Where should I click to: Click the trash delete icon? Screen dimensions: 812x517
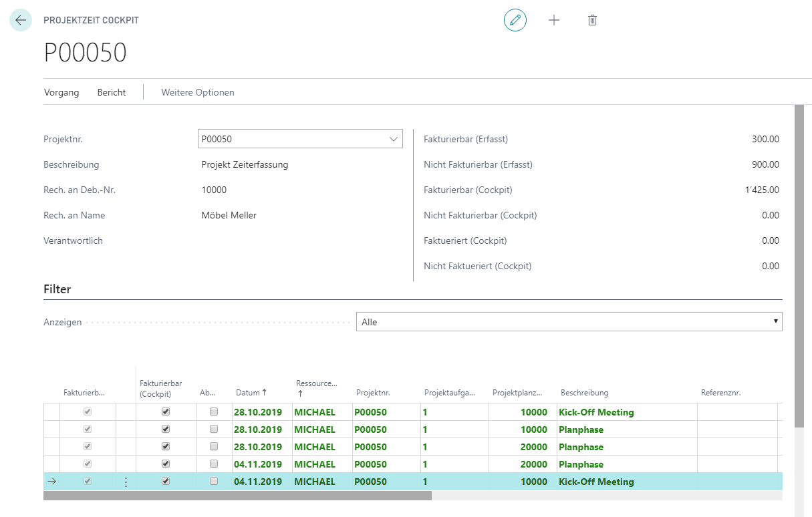click(592, 20)
